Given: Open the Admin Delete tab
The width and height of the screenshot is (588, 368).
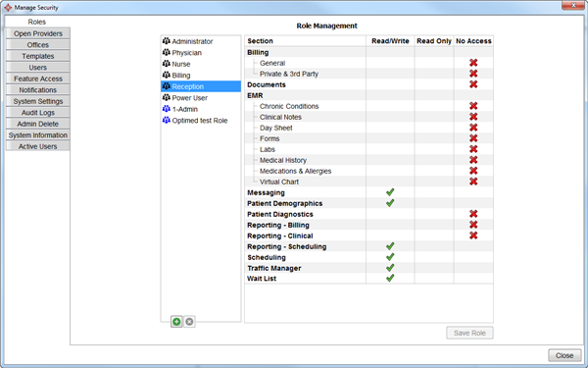Looking at the screenshot, I should [38, 124].
